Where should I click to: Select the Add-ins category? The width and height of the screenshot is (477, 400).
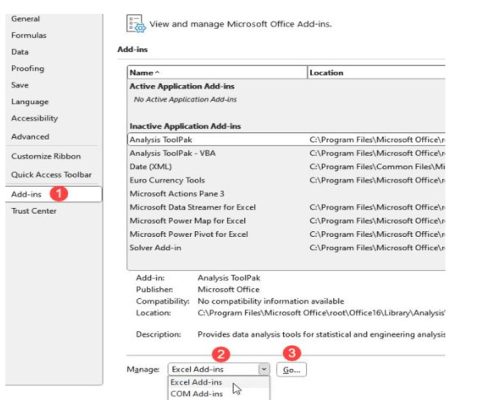click(x=53, y=194)
